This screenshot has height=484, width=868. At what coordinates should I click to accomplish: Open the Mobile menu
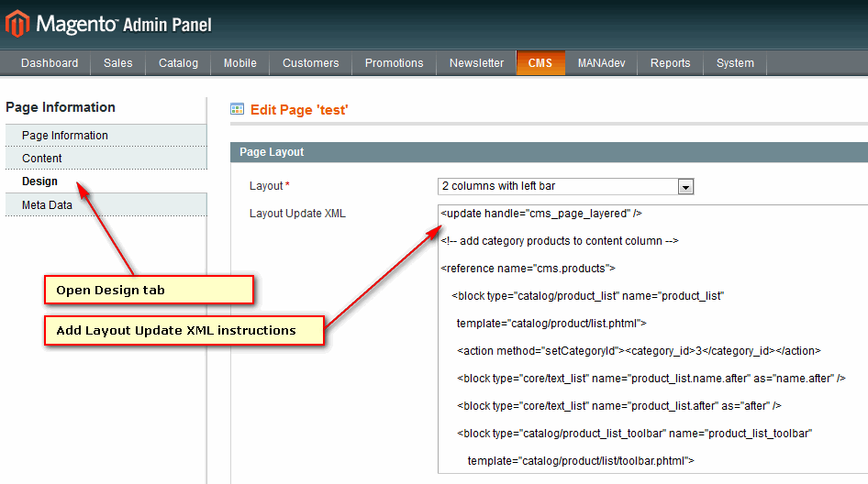[239, 63]
